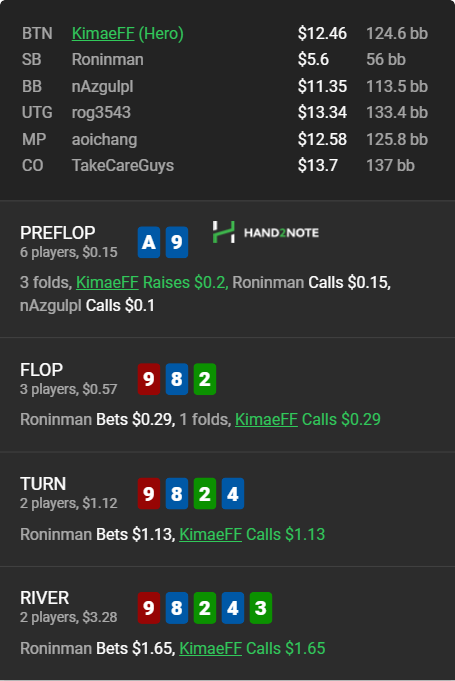Click the green 2 card in turn row
Screen dimensions: 455x681
pos(204,493)
